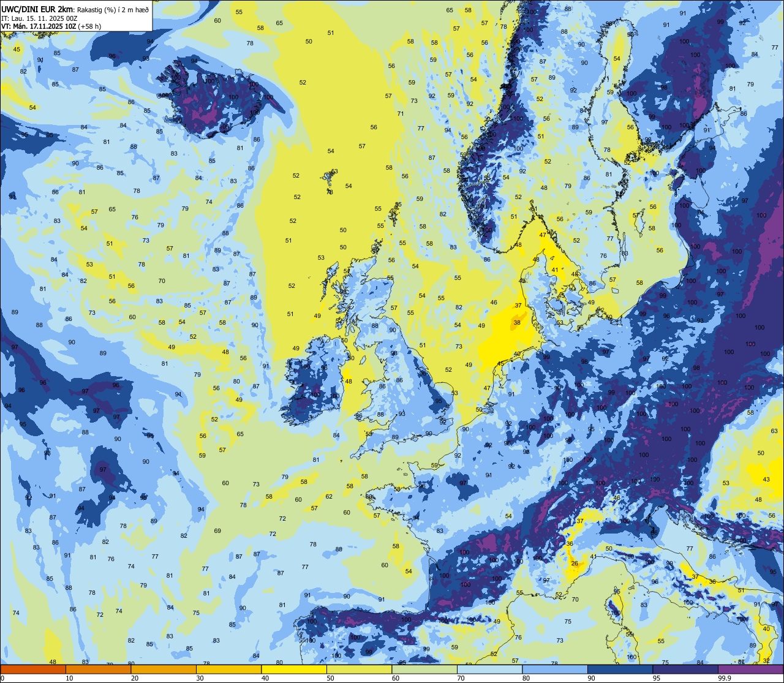Click the 90–95% dark blue legend swatch
The height and width of the screenshot is (683, 784).
[x=620, y=670]
